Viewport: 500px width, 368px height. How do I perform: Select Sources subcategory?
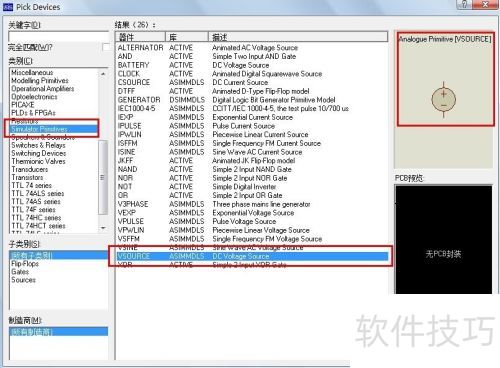[x=23, y=280]
